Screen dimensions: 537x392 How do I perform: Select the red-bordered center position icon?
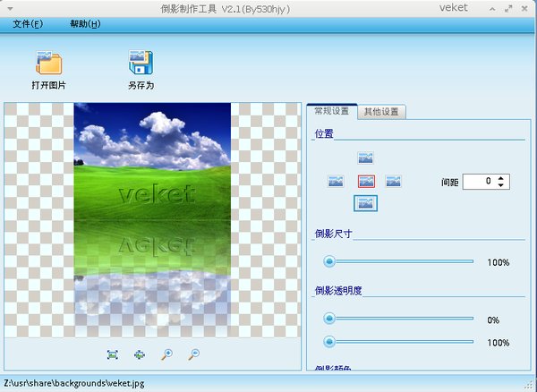366,182
